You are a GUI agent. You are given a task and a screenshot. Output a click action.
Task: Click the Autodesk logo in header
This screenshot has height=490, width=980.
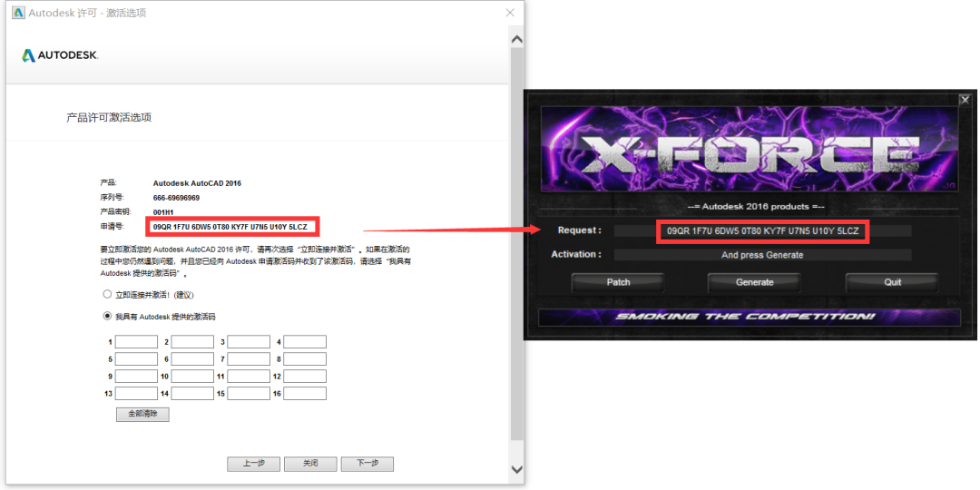60,55
